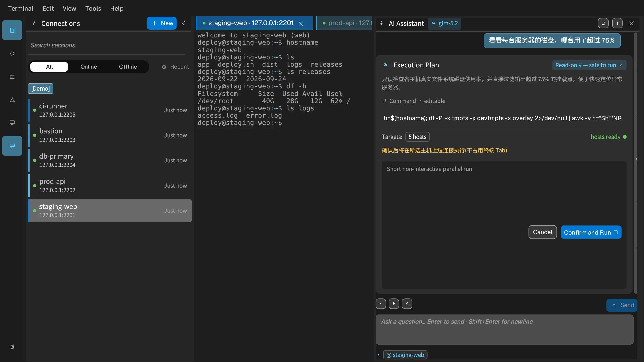Screen dimensions: 644x362
Task: Open the AI chat sidebar icon
Action: 12,146
